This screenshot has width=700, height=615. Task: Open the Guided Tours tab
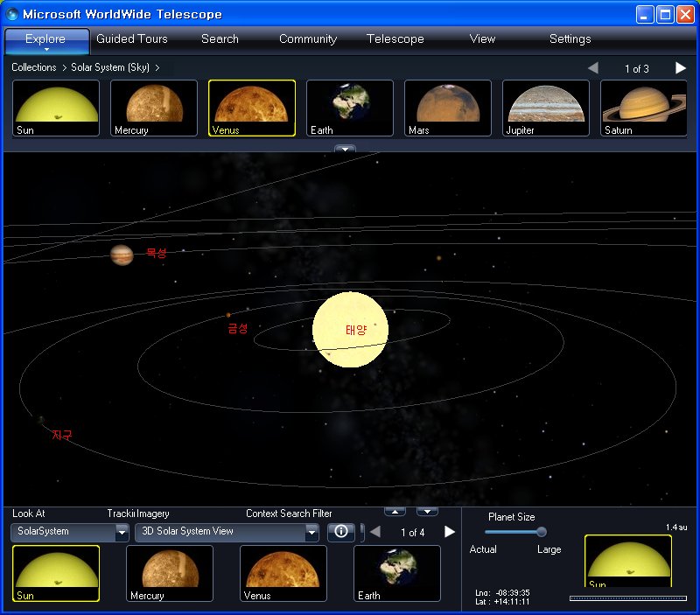[132, 38]
